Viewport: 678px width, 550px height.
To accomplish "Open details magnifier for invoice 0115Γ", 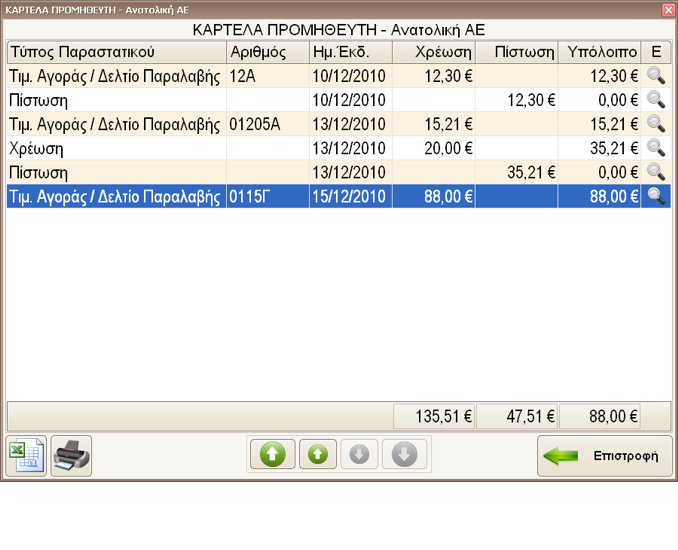I will (656, 196).
